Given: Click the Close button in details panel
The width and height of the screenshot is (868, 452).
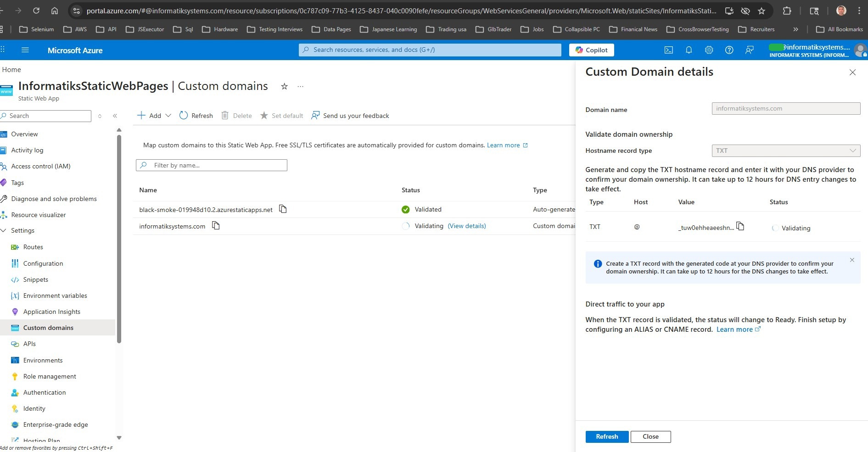Looking at the screenshot, I should point(650,436).
